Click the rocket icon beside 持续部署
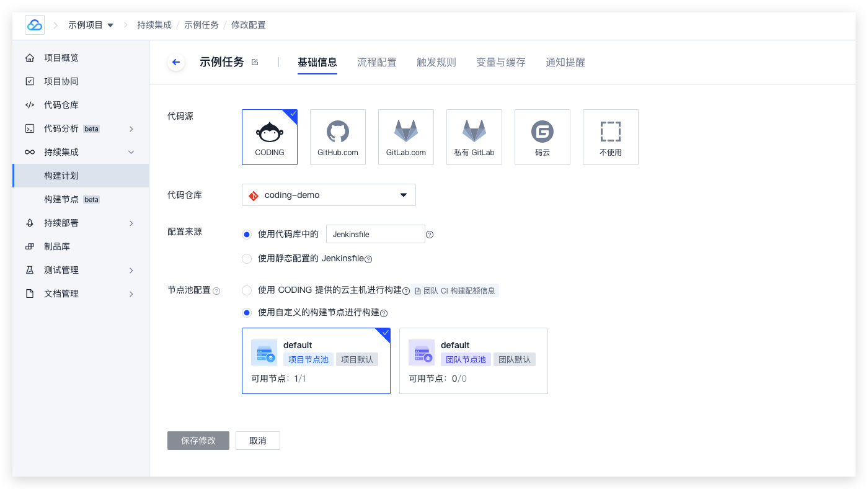This screenshot has width=868, height=489. tap(30, 223)
